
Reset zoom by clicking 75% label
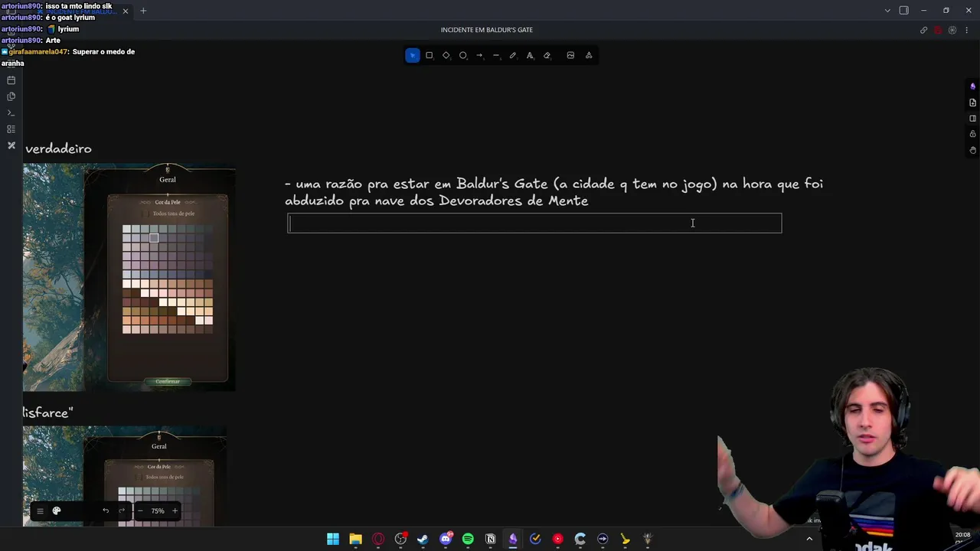158,510
